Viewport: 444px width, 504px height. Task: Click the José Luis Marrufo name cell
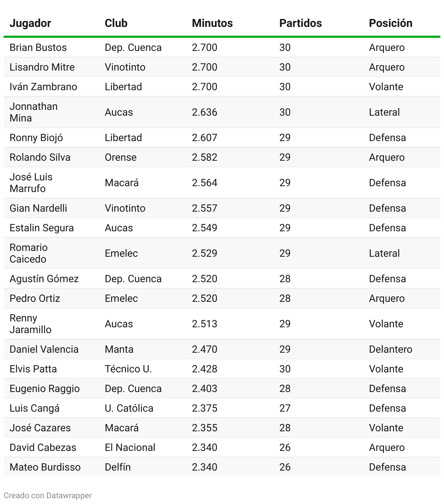pyautogui.click(x=31, y=183)
